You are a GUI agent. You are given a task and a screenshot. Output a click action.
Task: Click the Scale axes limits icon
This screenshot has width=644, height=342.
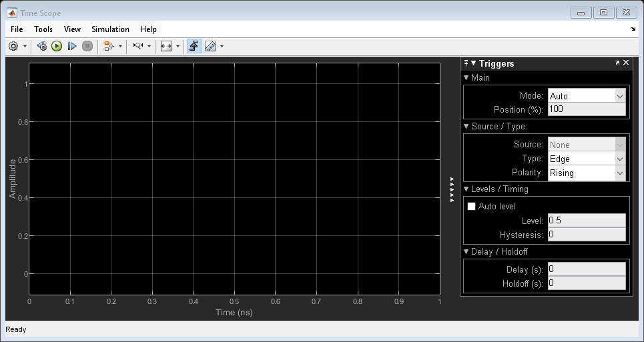click(x=166, y=46)
